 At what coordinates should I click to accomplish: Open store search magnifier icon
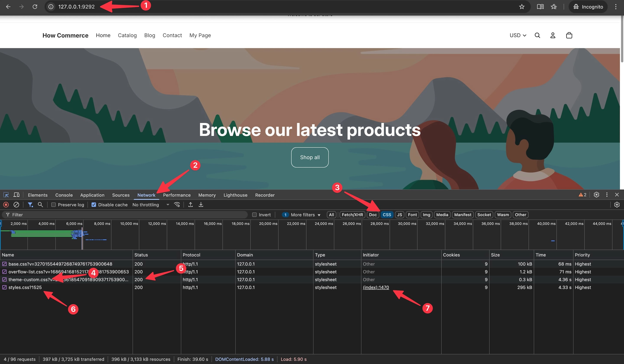coord(537,35)
